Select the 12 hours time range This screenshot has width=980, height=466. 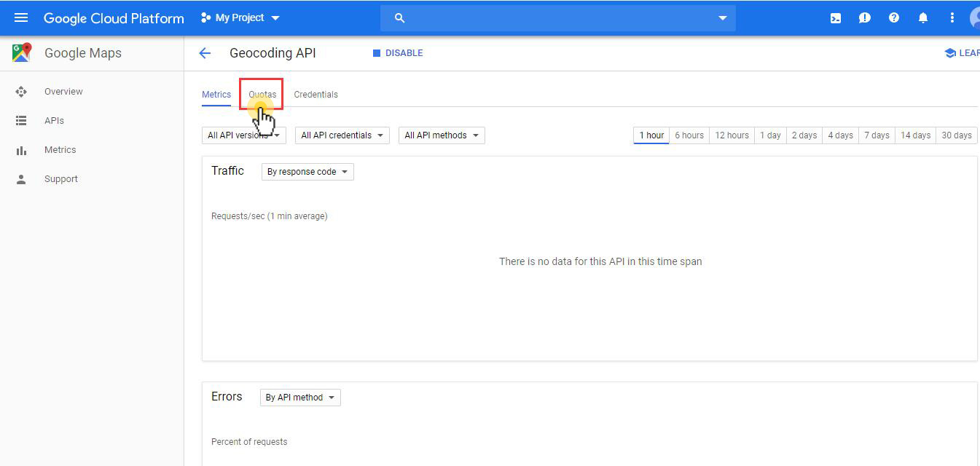click(x=732, y=135)
